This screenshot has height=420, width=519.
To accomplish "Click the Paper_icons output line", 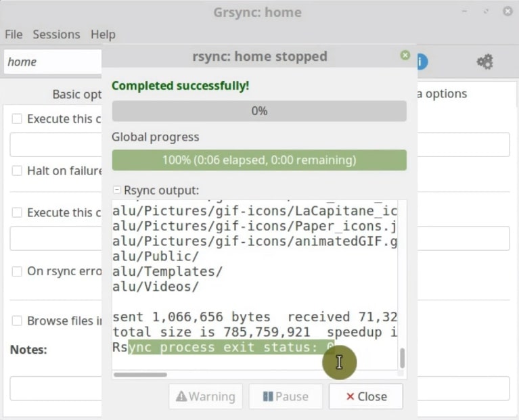I will 255,226.
